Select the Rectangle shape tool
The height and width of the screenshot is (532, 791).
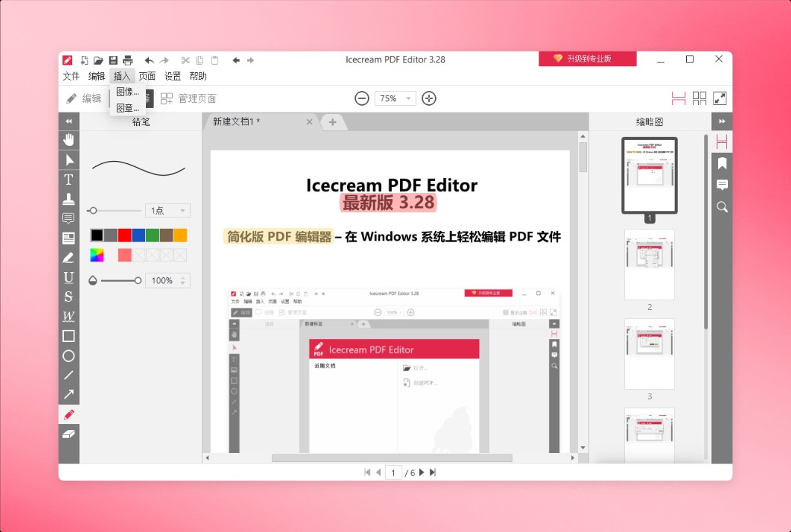pos(68,335)
